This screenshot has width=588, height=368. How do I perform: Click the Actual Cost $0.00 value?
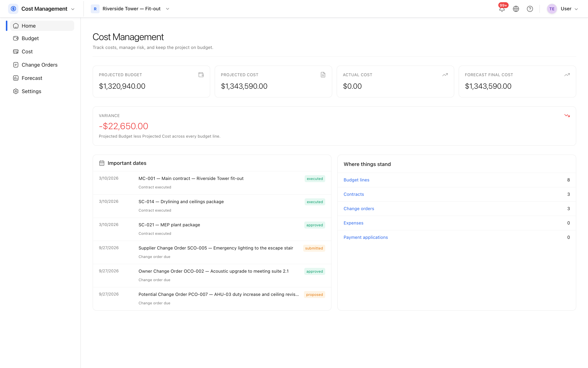(x=352, y=86)
